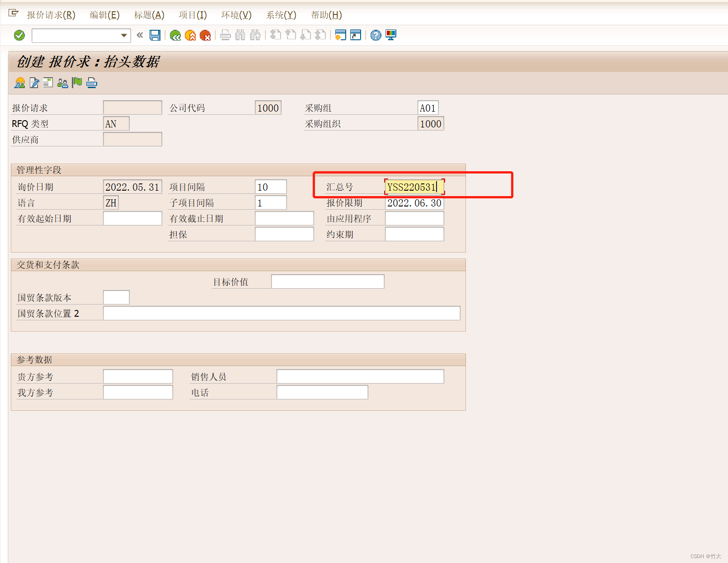Click the 采购组 field showing A01

[428, 108]
